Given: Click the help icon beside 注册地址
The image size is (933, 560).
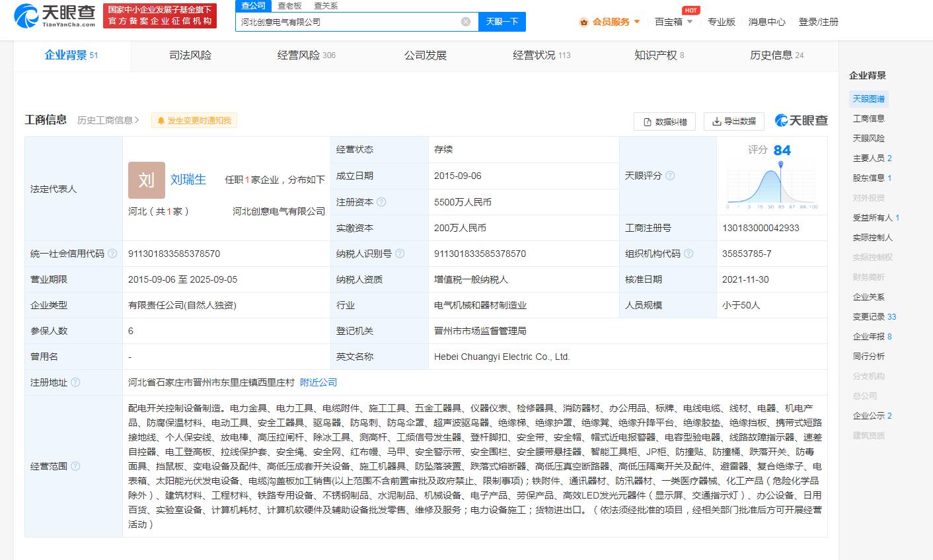Looking at the screenshot, I should click(x=75, y=382).
